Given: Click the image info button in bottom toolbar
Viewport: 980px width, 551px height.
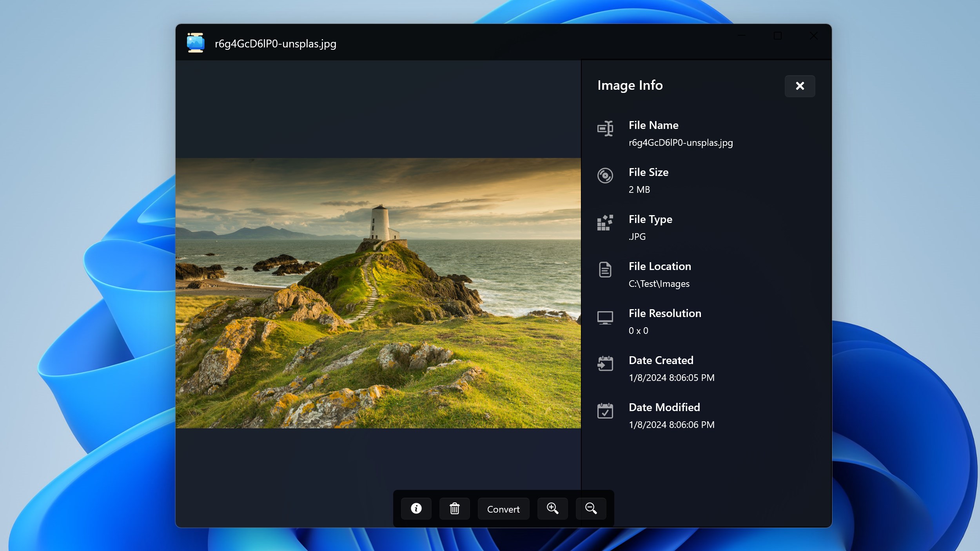Looking at the screenshot, I should 416,509.
